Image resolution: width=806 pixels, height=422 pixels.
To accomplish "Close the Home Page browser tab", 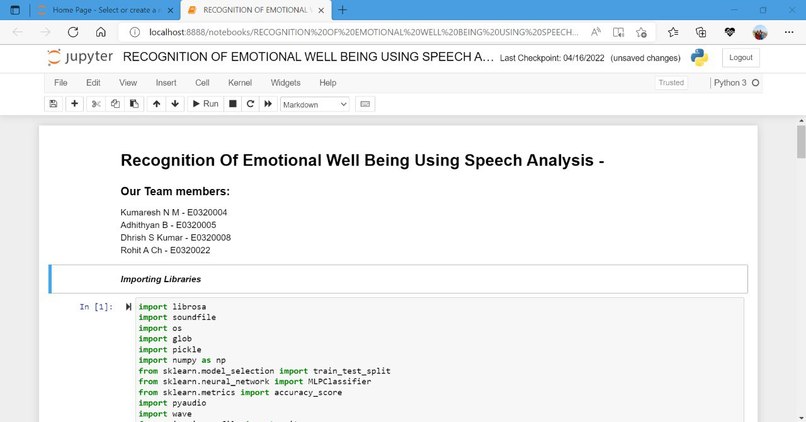I will pyautogui.click(x=171, y=10).
